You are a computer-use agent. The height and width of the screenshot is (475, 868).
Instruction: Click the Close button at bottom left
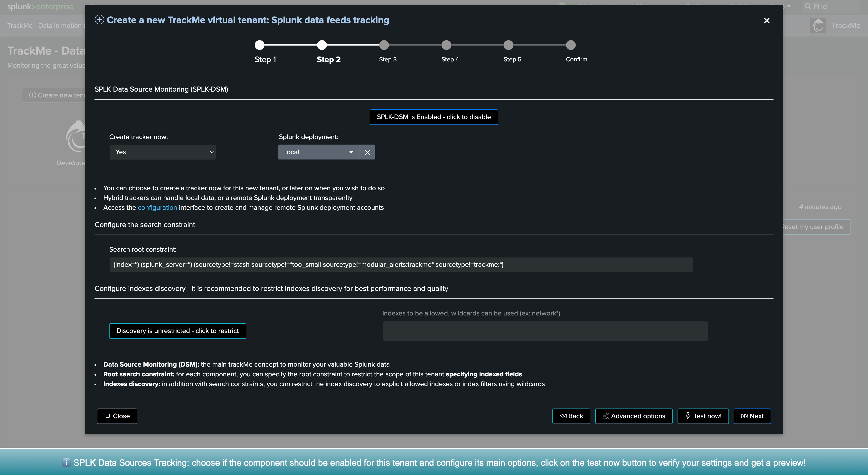117,416
